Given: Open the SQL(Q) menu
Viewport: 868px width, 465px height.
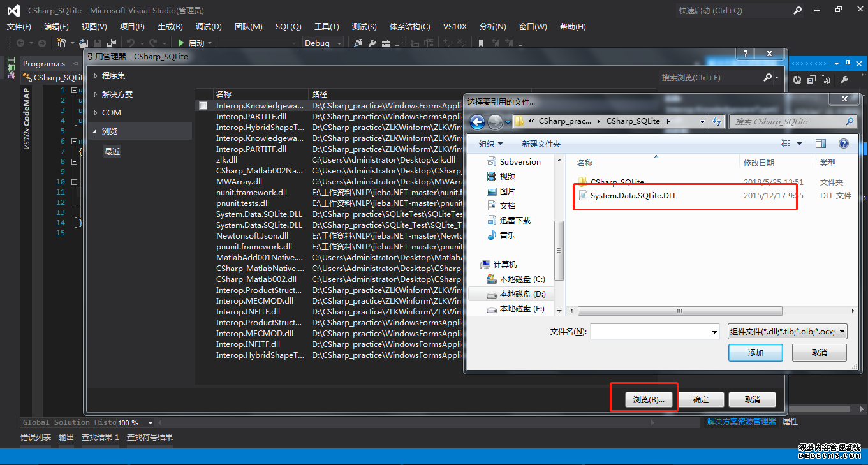Looking at the screenshot, I should [x=288, y=27].
